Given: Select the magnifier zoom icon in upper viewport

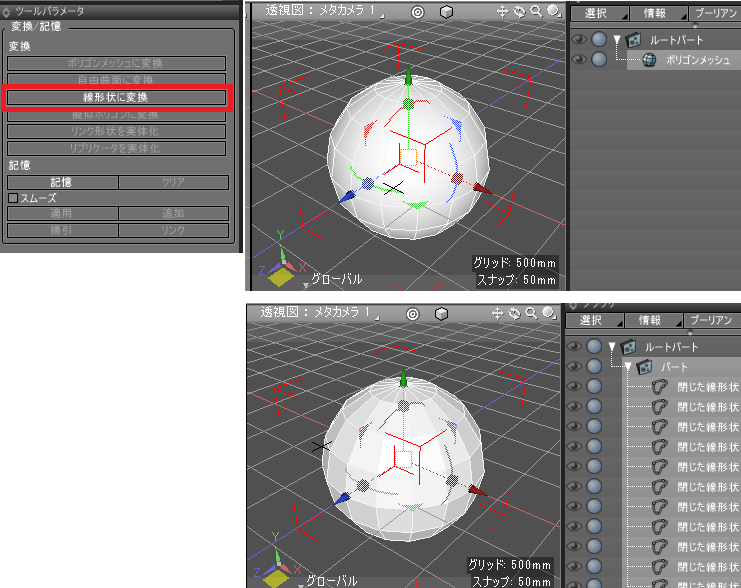Looking at the screenshot, I should [x=536, y=11].
